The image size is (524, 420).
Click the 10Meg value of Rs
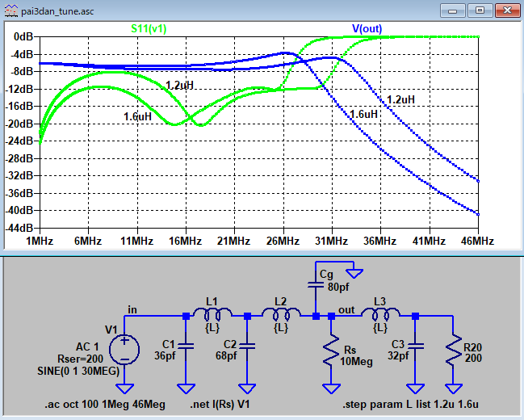(356, 362)
